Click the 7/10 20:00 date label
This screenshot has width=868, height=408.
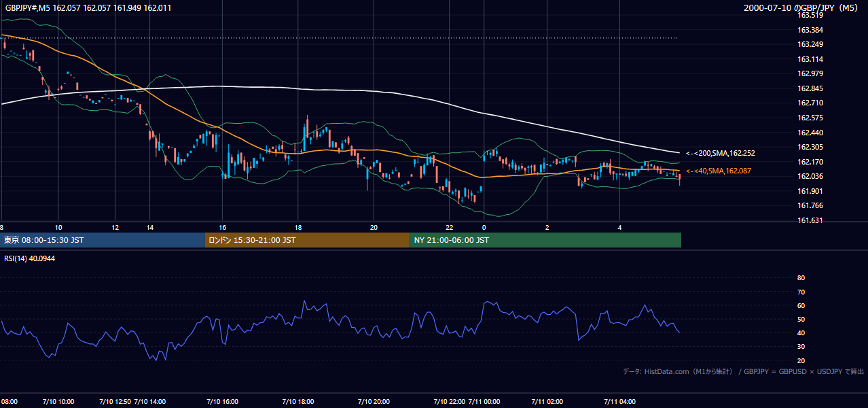[374, 401]
